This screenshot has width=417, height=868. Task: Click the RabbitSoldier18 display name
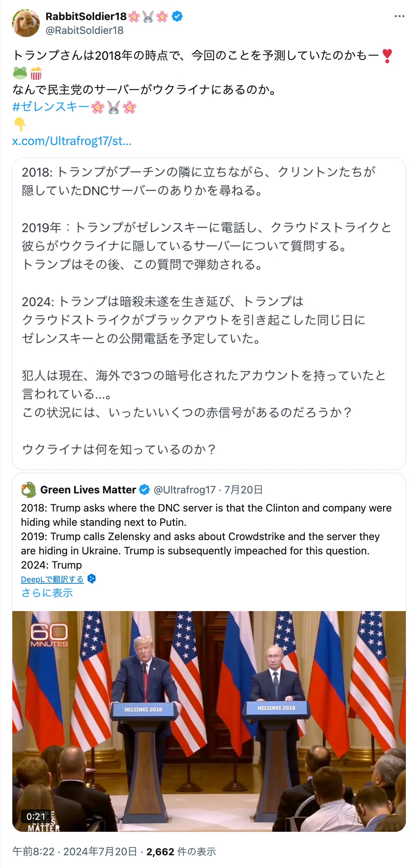(86, 16)
